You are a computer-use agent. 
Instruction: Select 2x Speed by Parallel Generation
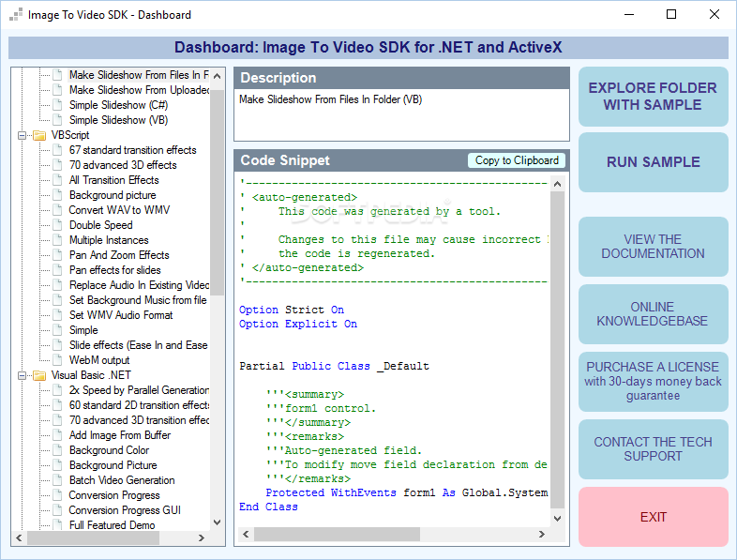coord(139,390)
